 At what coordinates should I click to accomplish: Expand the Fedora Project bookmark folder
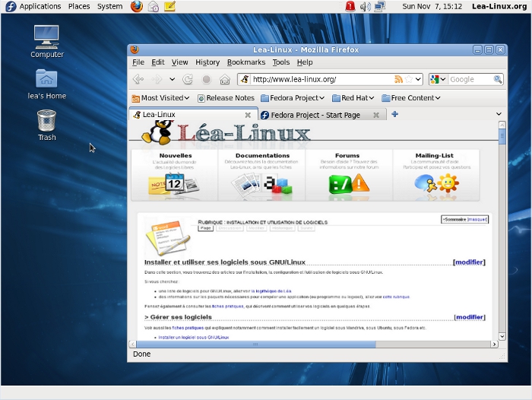coord(293,98)
